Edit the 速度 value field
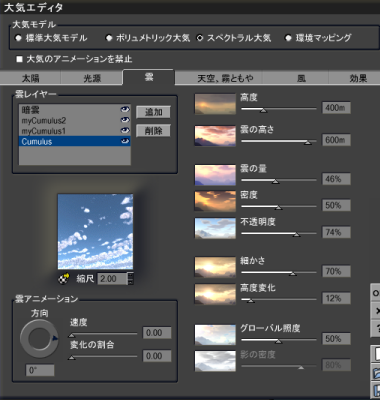 click(157, 333)
